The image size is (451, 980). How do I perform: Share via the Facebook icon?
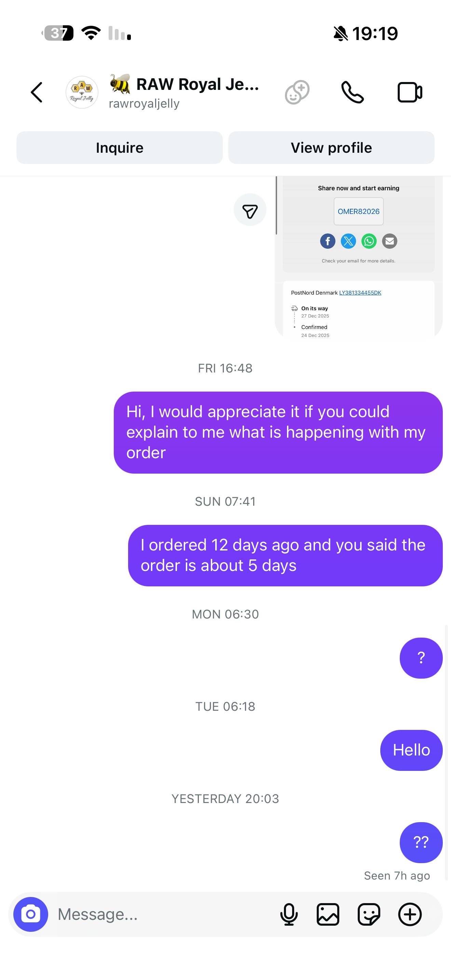328,241
